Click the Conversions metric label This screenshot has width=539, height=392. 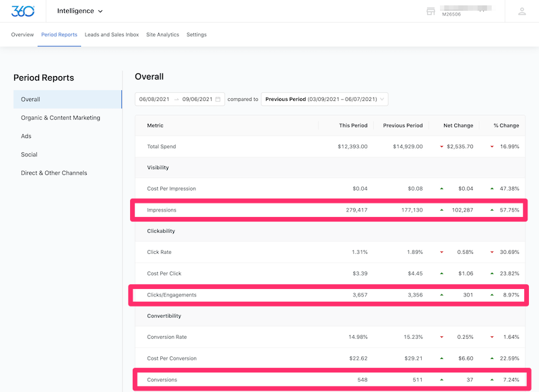click(162, 380)
